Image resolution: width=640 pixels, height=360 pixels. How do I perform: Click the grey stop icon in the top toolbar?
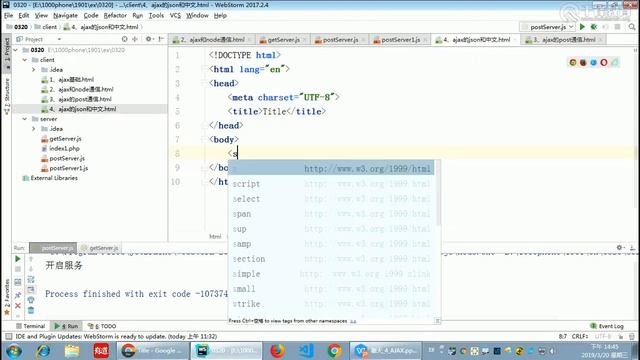pyautogui.click(x=618, y=27)
